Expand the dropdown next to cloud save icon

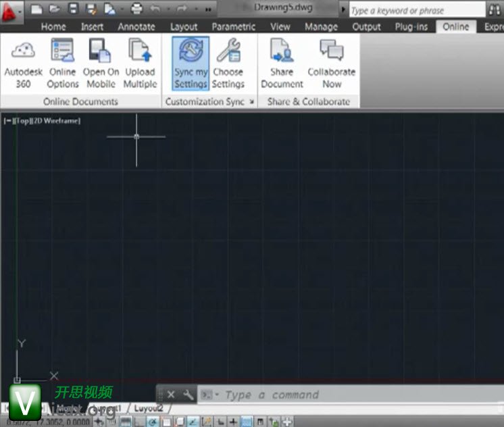pos(122,9)
